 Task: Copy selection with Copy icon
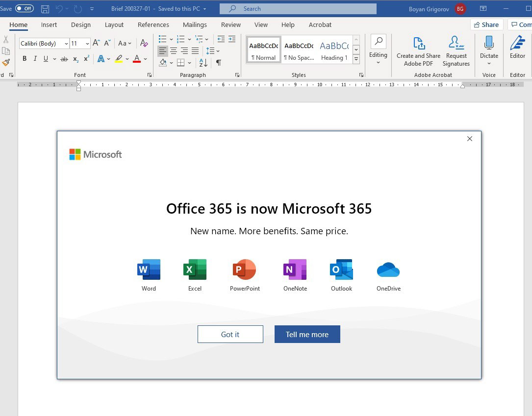(x=6, y=51)
